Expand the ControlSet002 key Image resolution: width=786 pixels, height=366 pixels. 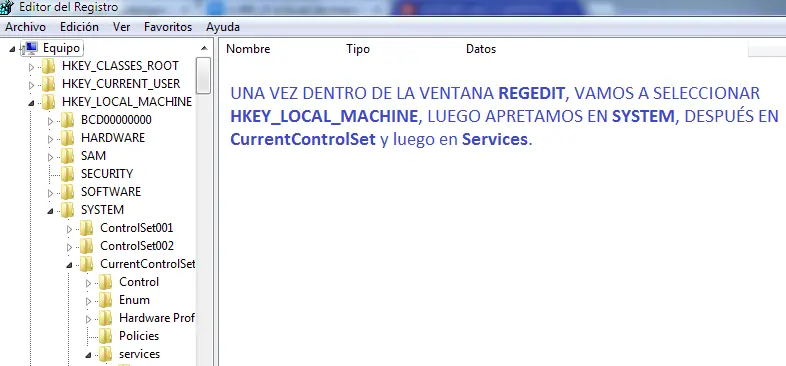click(x=69, y=247)
